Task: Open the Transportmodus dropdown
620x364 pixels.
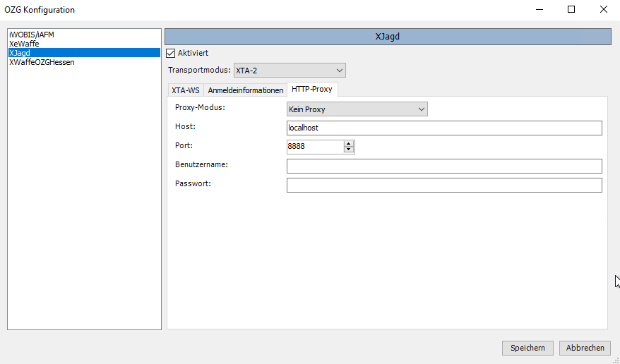Action: 290,70
